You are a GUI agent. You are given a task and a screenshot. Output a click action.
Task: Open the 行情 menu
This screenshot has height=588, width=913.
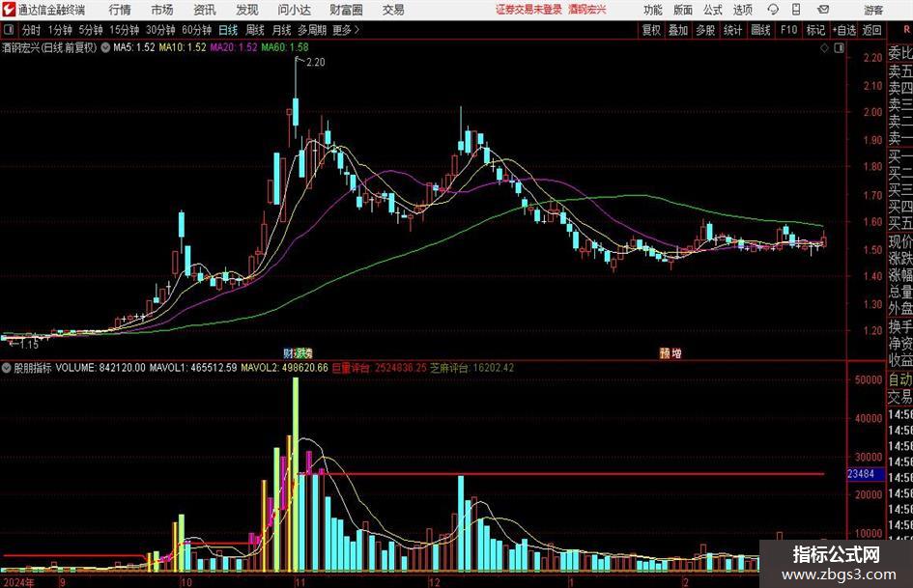[x=120, y=10]
